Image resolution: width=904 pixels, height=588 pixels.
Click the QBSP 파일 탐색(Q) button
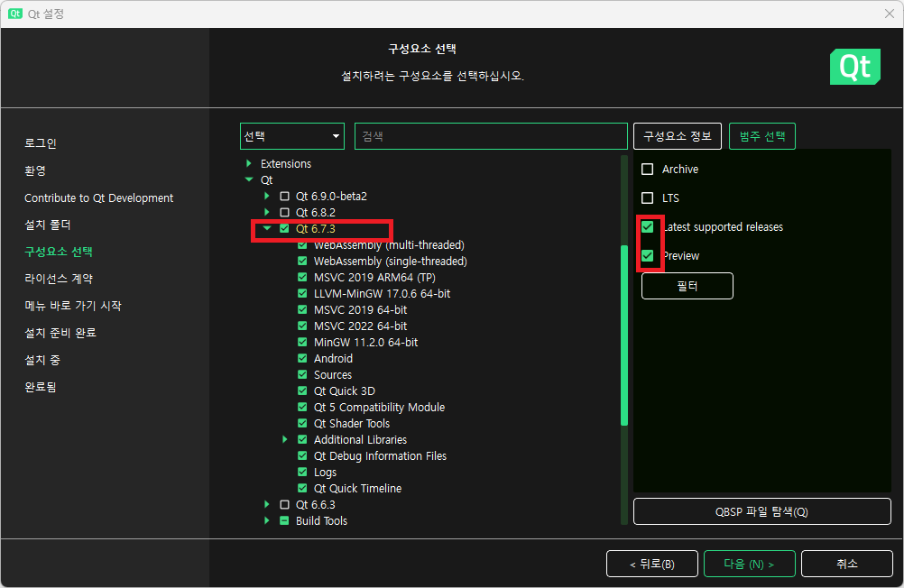[762, 511]
